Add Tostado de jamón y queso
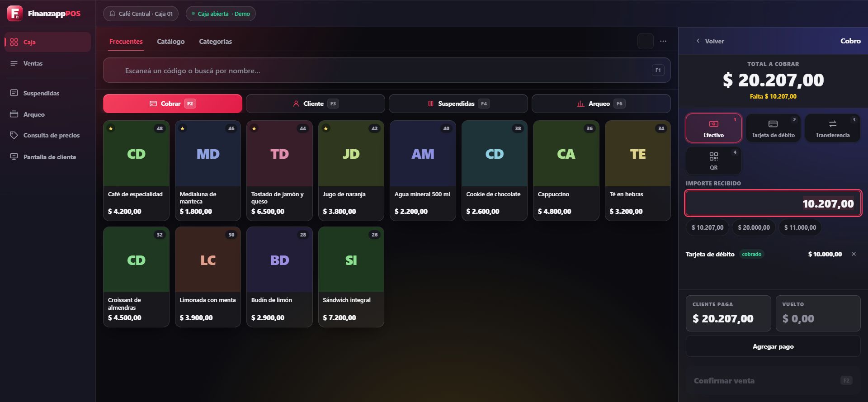This screenshot has height=402, width=868. pyautogui.click(x=279, y=170)
